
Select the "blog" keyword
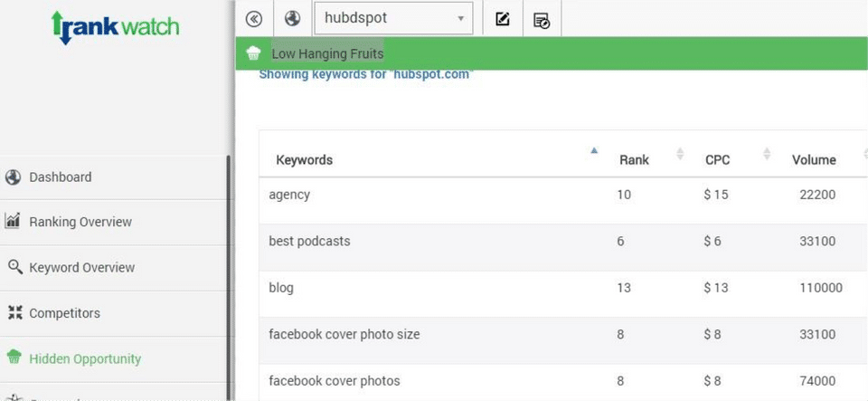pos(281,288)
